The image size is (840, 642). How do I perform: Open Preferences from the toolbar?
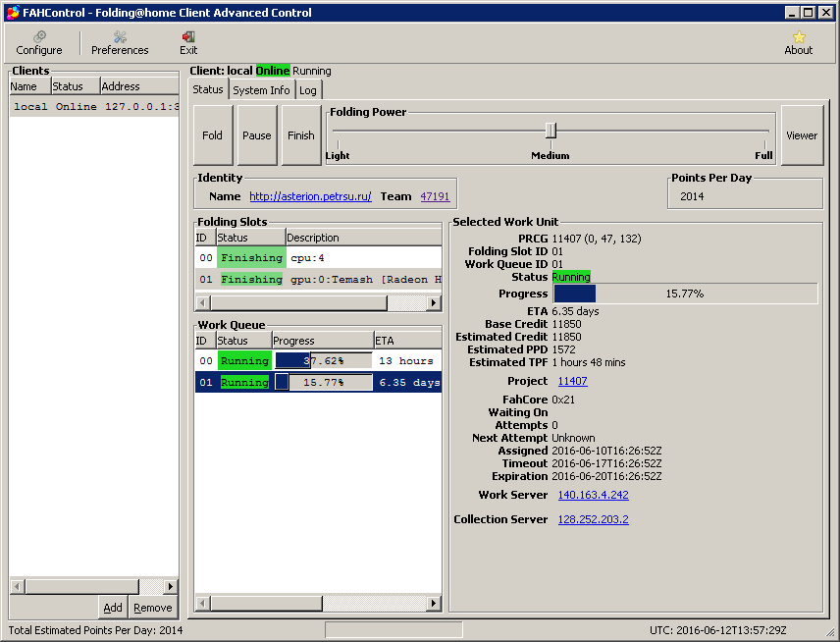point(120,43)
